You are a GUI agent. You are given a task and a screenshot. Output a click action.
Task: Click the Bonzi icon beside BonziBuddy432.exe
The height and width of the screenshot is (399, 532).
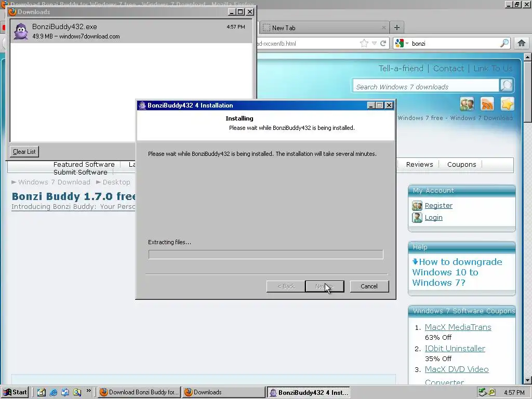tap(21, 31)
